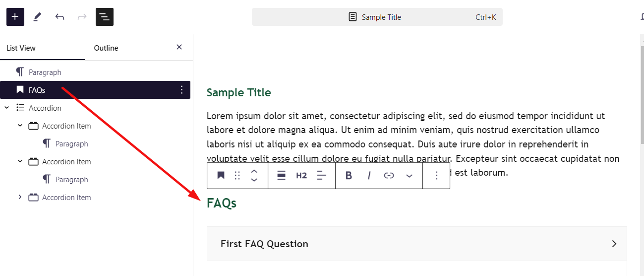The image size is (644, 276).
Task: Toggle the Document Overview list view button
Action: click(105, 17)
